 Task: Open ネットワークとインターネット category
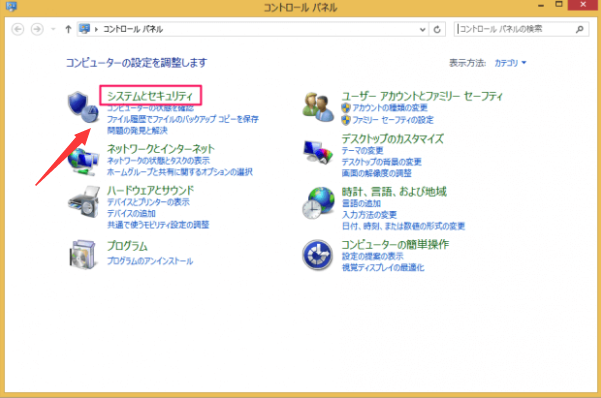(x=161, y=149)
